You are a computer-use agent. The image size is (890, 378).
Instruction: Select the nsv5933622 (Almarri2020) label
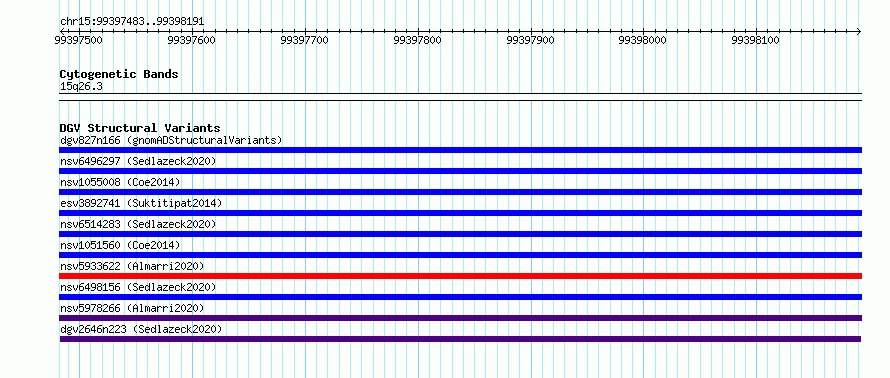[132, 266]
